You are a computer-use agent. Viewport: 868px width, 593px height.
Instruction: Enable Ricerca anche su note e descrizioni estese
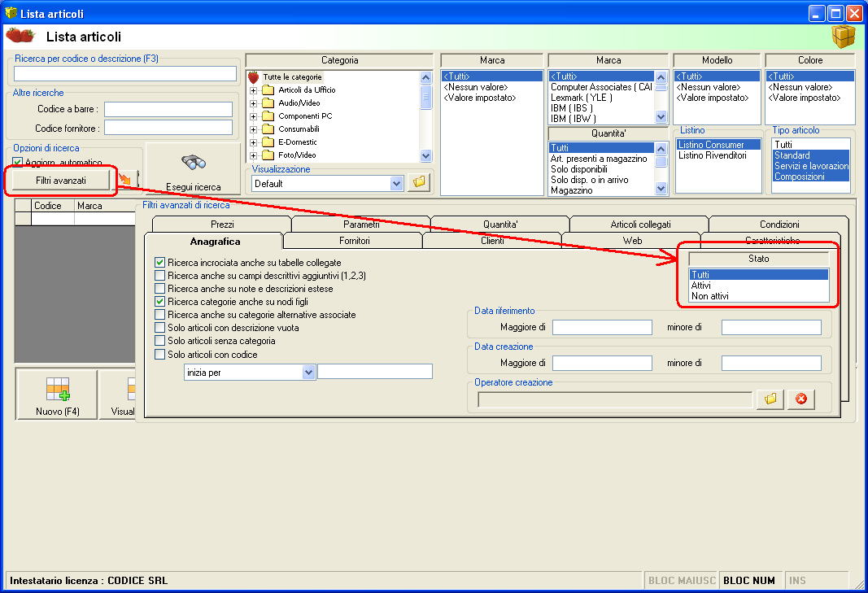click(x=160, y=289)
